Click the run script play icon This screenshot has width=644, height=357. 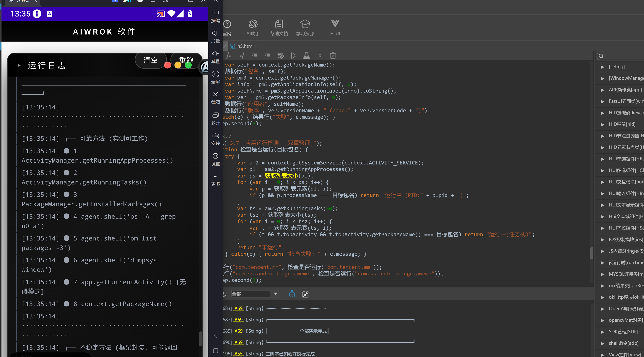(x=294, y=56)
